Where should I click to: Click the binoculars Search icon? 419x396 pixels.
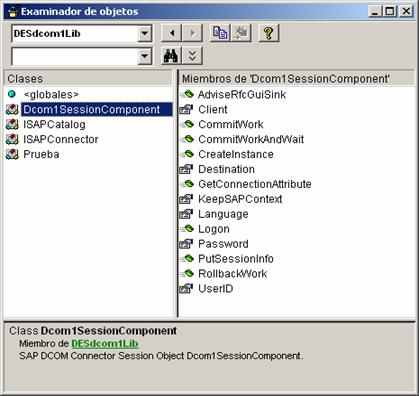(x=171, y=56)
